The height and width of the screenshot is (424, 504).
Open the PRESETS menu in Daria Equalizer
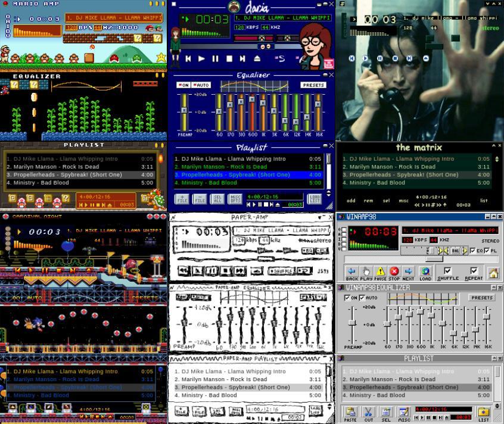(313, 85)
